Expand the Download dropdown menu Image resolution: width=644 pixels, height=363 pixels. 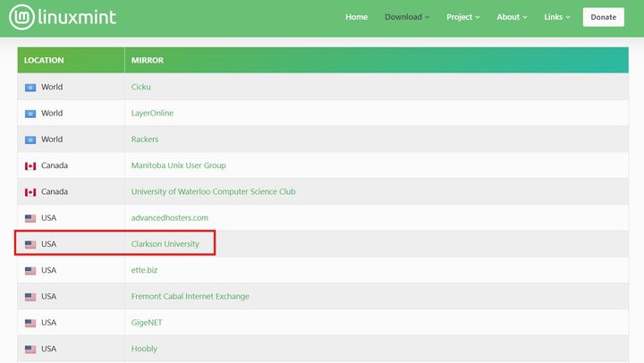[x=406, y=17]
